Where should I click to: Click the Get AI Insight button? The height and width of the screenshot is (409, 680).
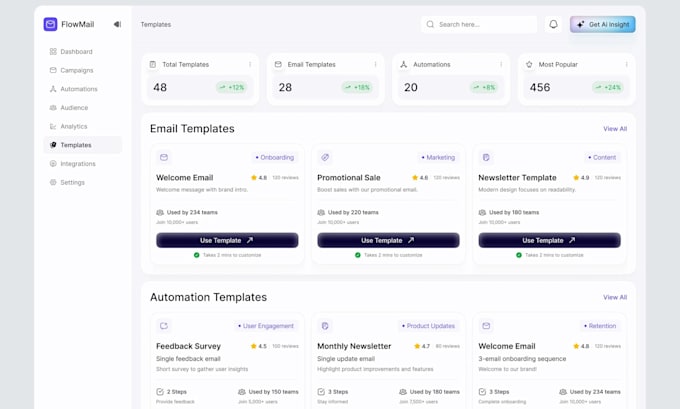[x=602, y=24]
